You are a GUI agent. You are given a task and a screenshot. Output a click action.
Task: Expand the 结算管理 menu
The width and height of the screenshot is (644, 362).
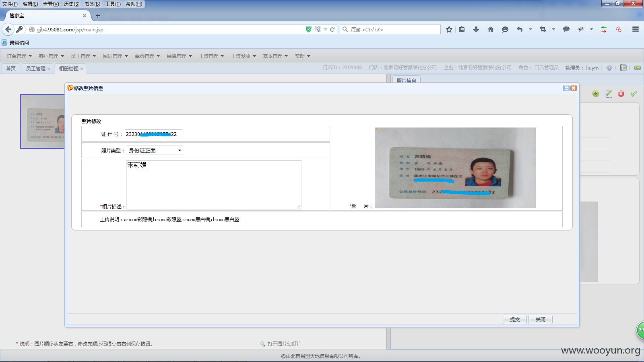pos(180,56)
